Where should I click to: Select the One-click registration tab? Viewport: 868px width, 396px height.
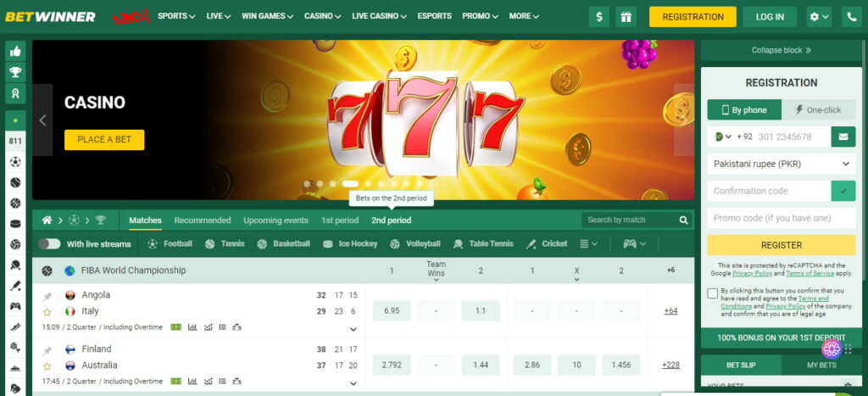click(819, 109)
